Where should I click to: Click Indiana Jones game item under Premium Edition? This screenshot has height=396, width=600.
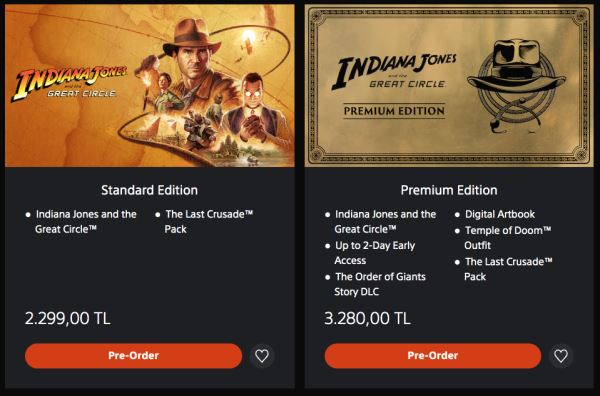385,222
